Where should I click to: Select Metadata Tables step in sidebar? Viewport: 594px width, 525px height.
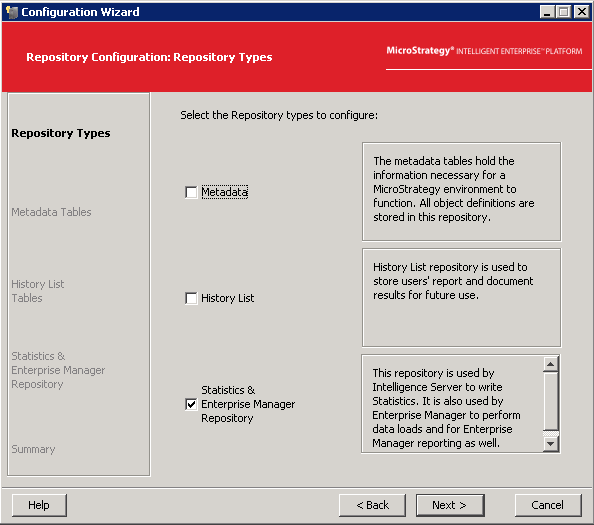[51, 212]
